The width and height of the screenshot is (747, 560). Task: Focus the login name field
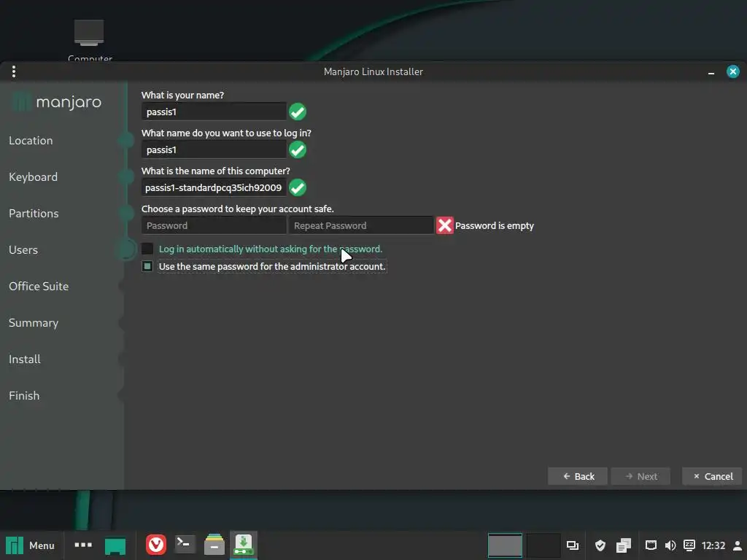(214, 150)
